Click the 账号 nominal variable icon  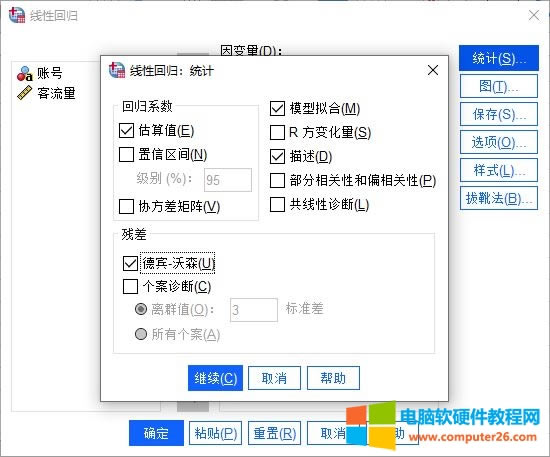click(25, 73)
